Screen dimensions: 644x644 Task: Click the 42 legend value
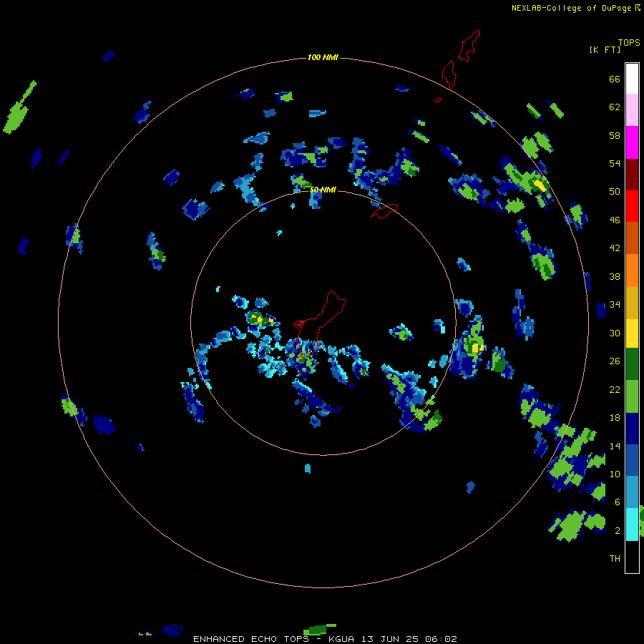615,248
